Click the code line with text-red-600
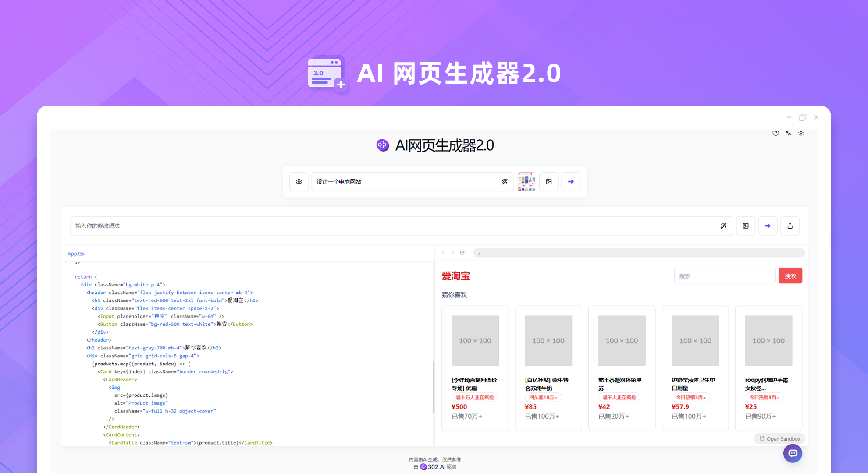The height and width of the screenshot is (473, 868). (175, 300)
